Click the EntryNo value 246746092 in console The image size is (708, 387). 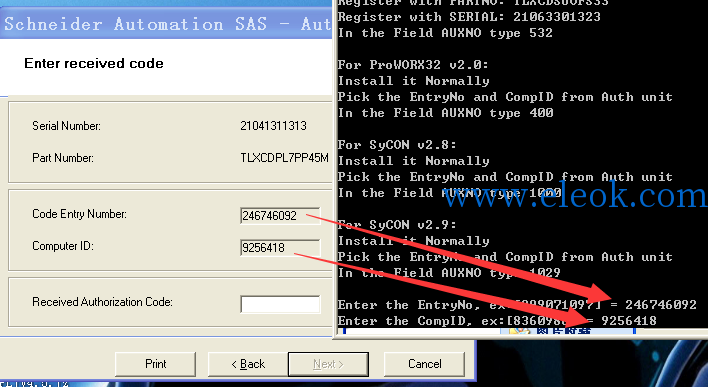tap(661, 305)
